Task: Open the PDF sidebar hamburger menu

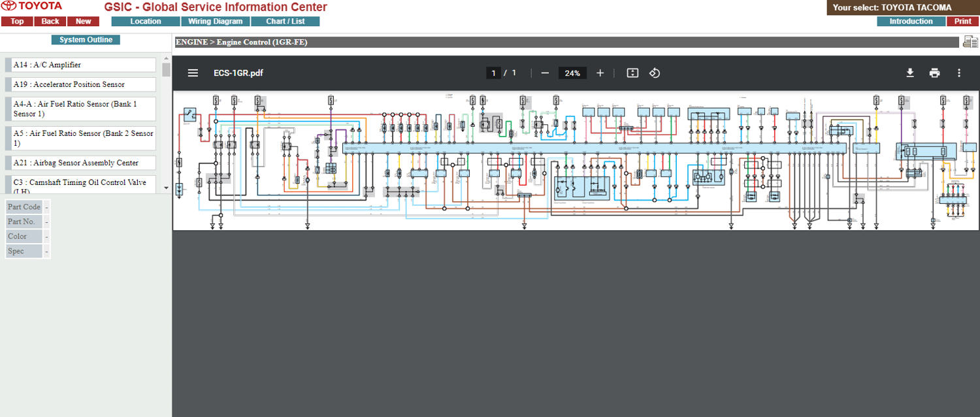Action: tap(193, 73)
